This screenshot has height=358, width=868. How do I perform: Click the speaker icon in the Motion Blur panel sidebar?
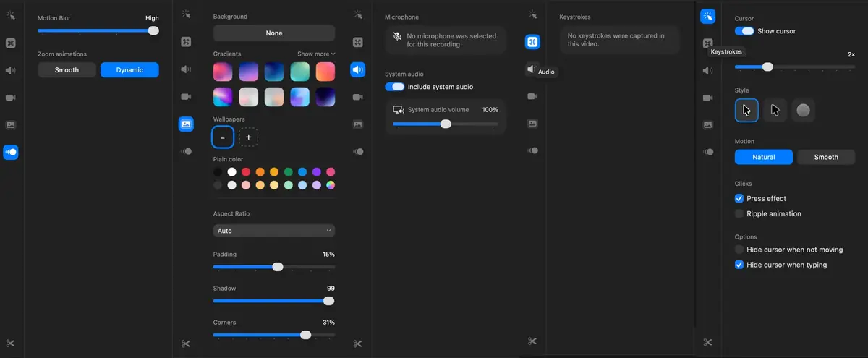point(11,70)
